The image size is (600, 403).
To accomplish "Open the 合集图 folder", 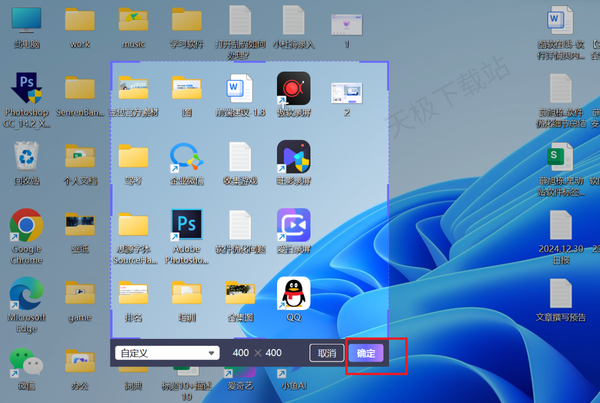I will tap(240, 293).
